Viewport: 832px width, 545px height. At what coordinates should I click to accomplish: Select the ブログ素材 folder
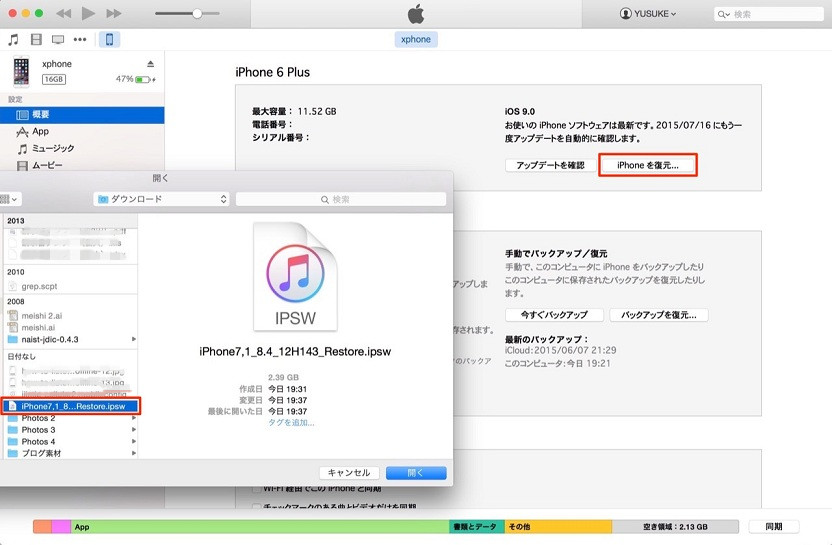coord(70,453)
